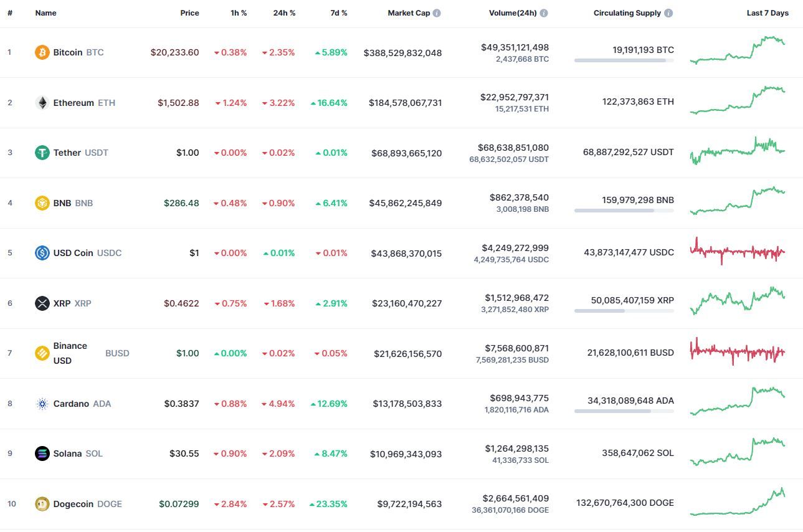This screenshot has height=532, width=803.
Task: Click the Tether green logo icon
Action: 42,153
